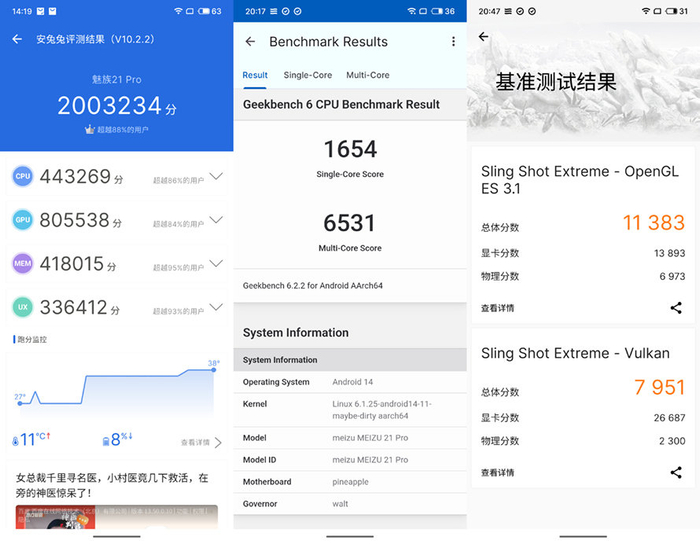Viewport: 700px width, 544px height.
Task: Tap Vulkan graphics score 26 687
Action: [x=669, y=418]
